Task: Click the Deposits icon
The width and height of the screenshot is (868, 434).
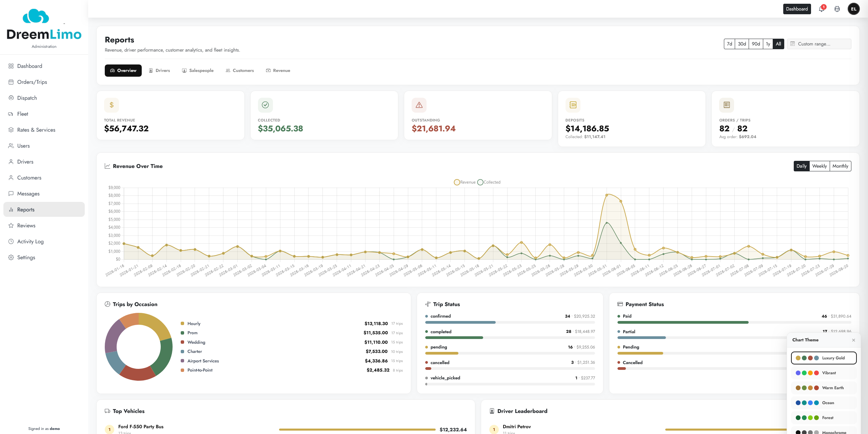Action: 573,105
